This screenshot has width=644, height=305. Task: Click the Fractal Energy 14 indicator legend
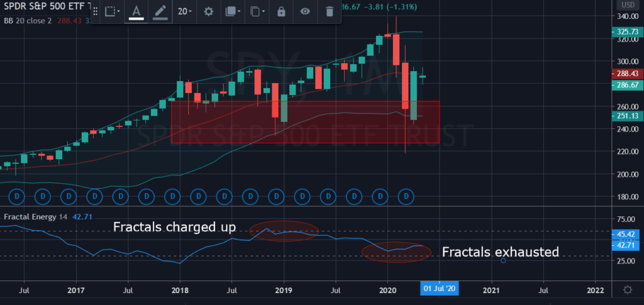35,216
